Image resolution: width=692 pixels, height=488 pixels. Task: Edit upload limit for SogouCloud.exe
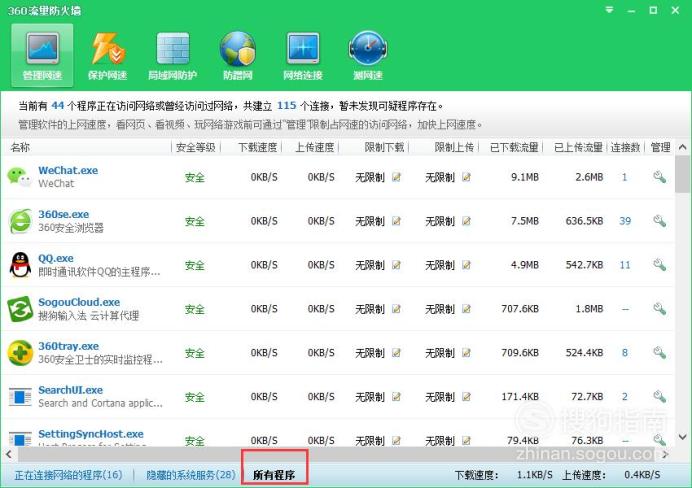(x=466, y=308)
